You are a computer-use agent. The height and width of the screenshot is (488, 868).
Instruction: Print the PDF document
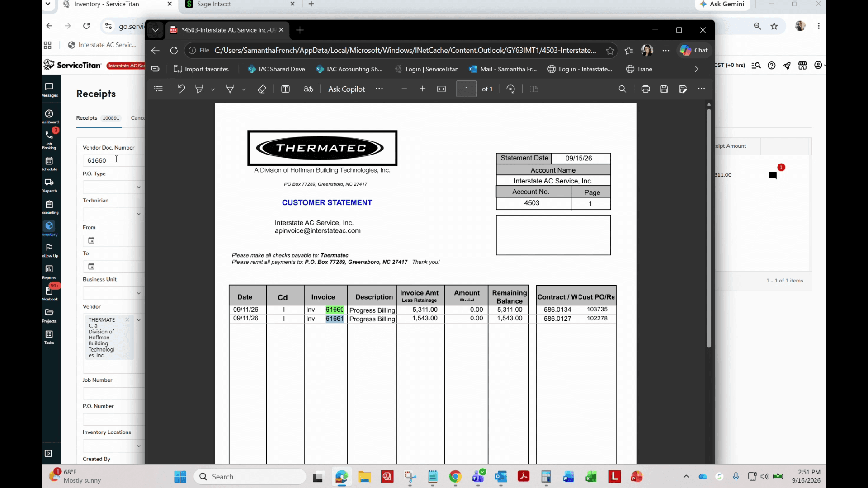(x=646, y=89)
